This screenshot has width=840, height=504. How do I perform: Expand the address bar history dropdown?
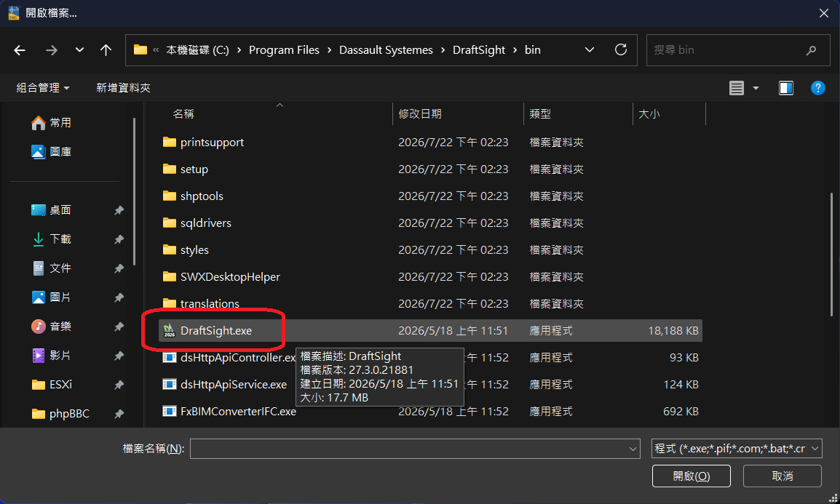(590, 49)
